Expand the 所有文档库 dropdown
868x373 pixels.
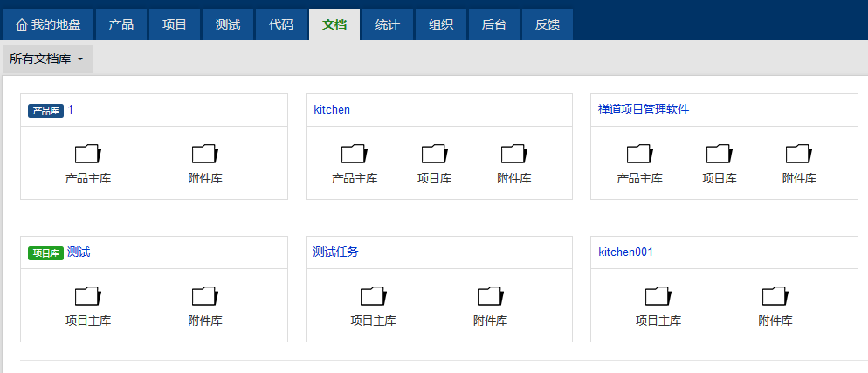tap(47, 59)
